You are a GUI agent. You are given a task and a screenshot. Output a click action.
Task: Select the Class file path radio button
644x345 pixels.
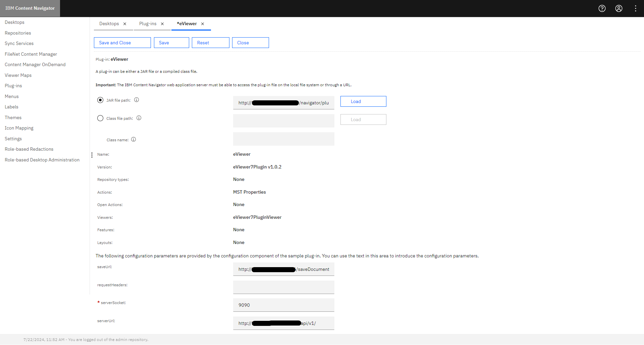coord(100,118)
